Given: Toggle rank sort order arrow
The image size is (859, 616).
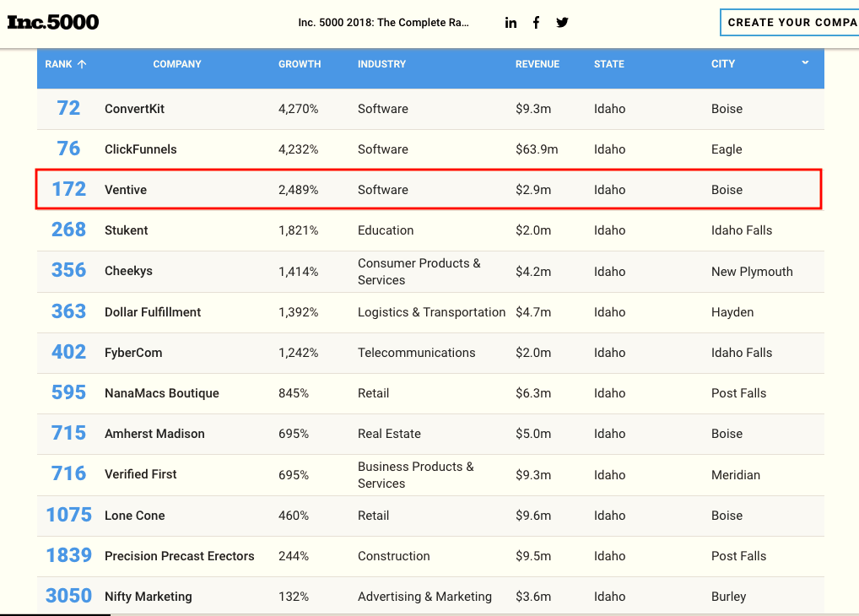Looking at the screenshot, I should 82,64.
